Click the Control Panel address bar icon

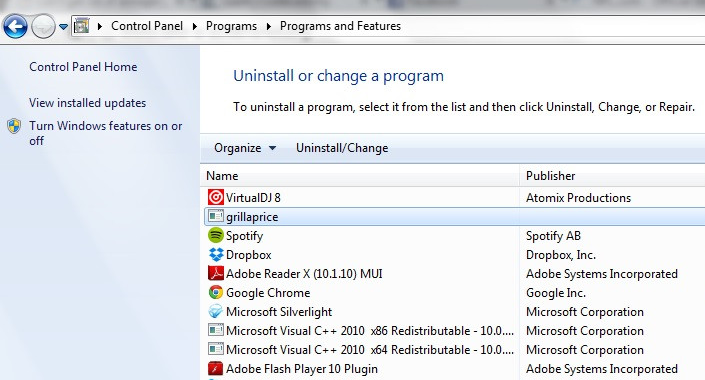click(x=81, y=26)
